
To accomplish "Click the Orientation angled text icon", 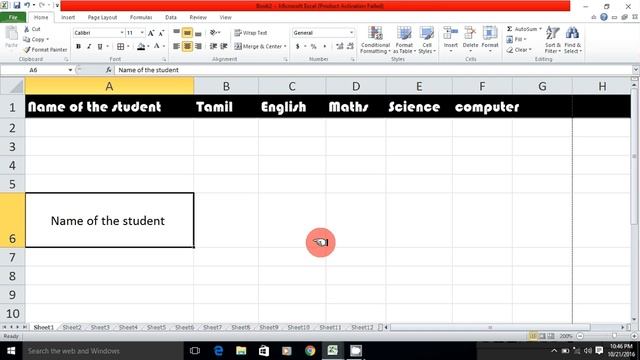I will tap(213, 33).
